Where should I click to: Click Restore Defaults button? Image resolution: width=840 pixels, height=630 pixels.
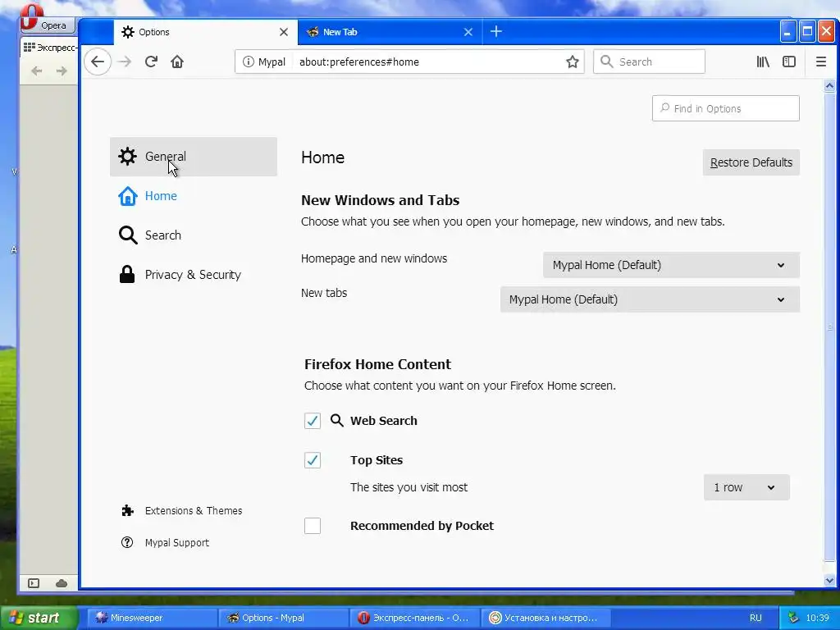click(751, 162)
